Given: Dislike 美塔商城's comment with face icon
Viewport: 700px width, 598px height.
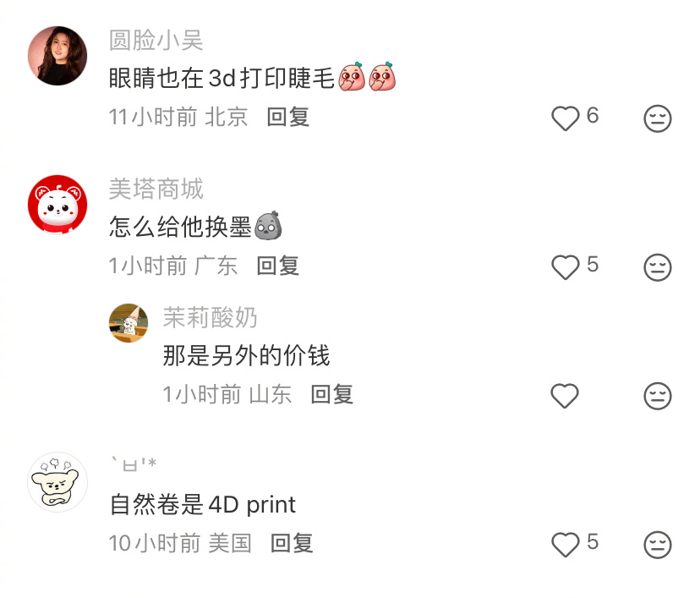Looking at the screenshot, I should pyautogui.click(x=657, y=267).
